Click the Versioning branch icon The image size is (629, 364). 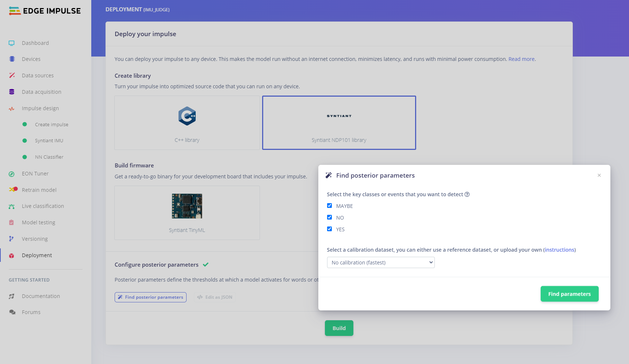[12, 239]
